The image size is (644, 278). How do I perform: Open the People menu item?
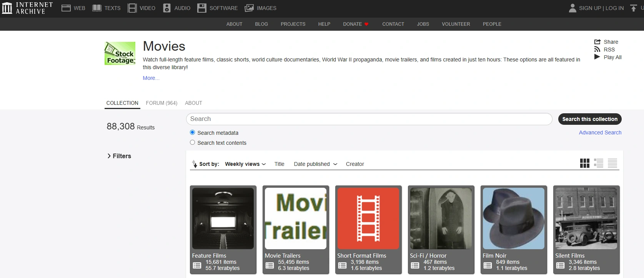point(492,24)
